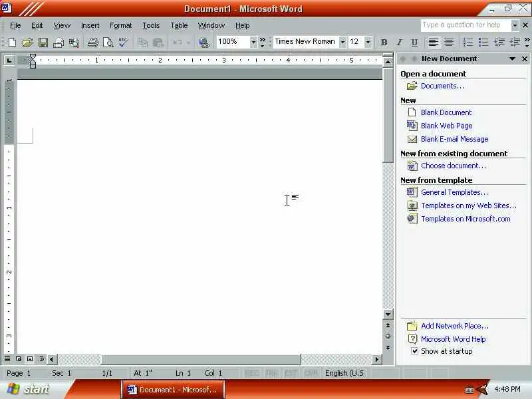Screen dimensions: 532x399
Task: Click the vertical scrollbar thumb
Action: (388, 116)
